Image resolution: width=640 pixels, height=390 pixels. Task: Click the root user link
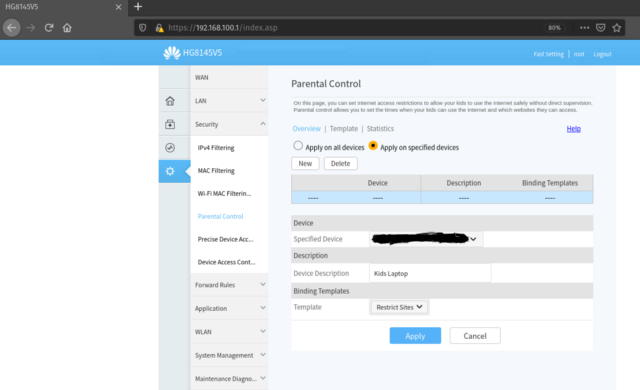pos(579,54)
